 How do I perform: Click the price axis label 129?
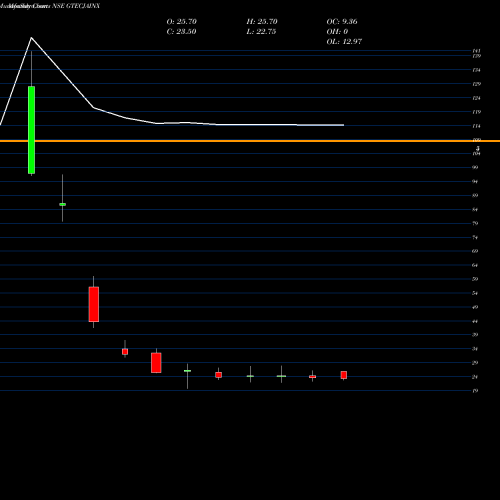pos(477,84)
